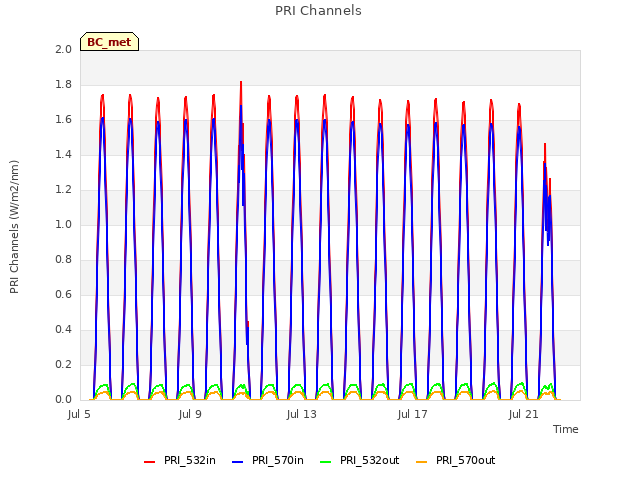Screen dimensions: 640x480
Task: Click the green PRI_532out legend swatch
Action: (x=326, y=462)
